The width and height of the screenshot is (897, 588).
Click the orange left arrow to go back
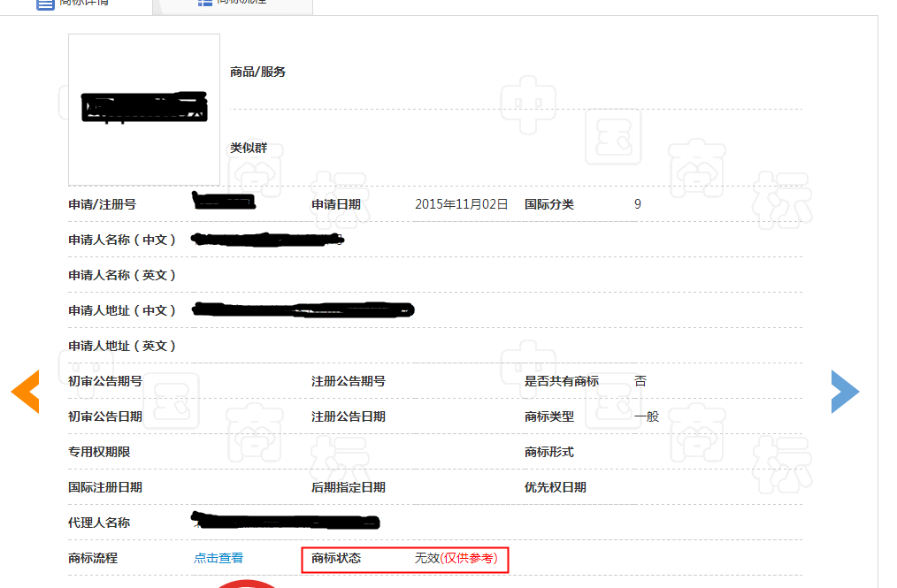coord(26,392)
